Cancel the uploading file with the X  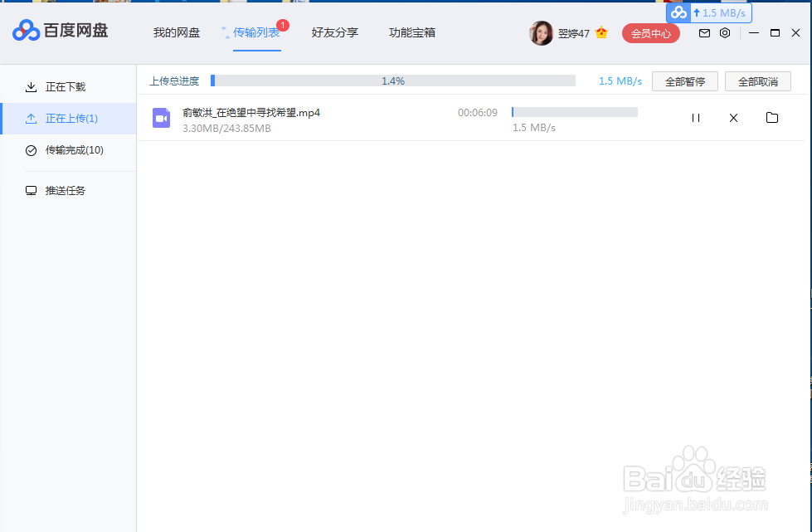pos(733,118)
